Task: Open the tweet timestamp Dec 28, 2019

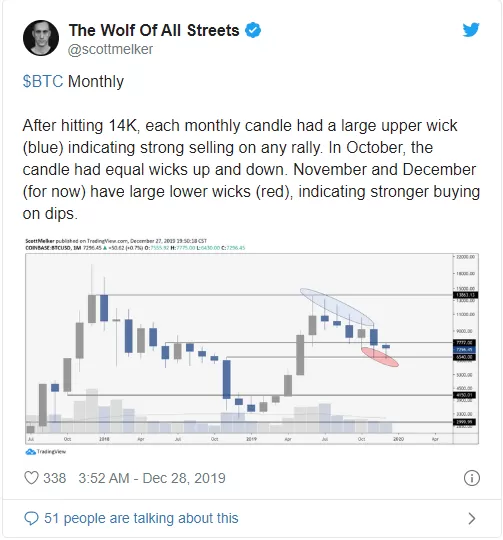Action: click(152, 478)
